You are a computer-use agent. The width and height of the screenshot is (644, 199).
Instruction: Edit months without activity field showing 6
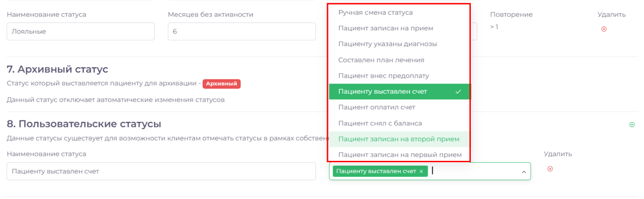coord(242,32)
